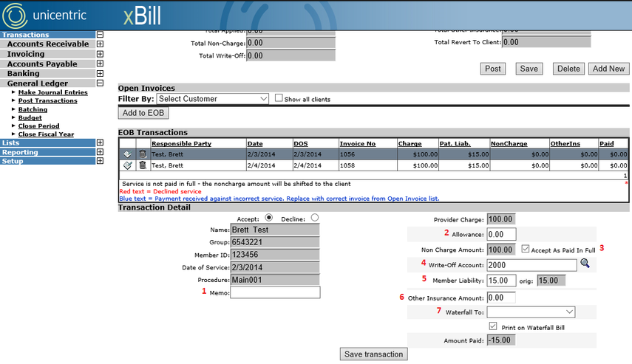Open the Make Journal Entries link
This screenshot has width=632, height=364.
pos(52,92)
